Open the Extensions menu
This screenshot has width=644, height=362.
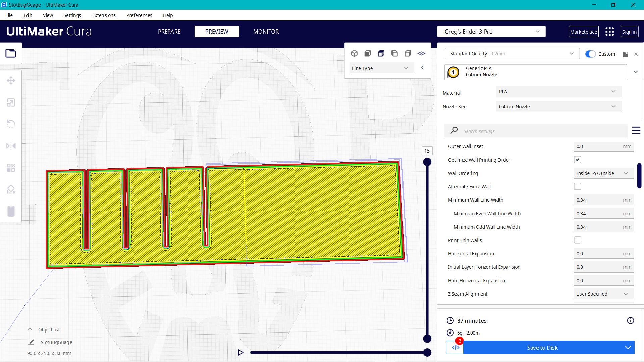[104, 15]
